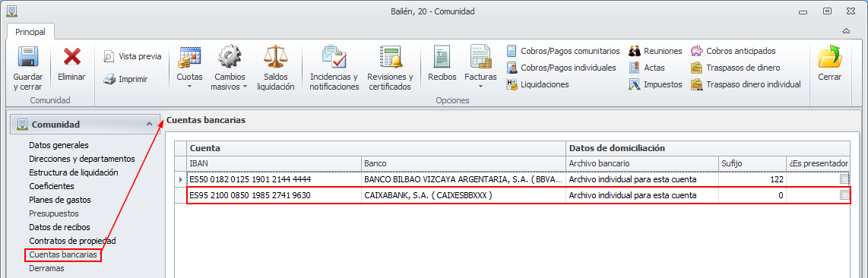Expand the Facturas dropdown arrow

pyautogui.click(x=480, y=87)
